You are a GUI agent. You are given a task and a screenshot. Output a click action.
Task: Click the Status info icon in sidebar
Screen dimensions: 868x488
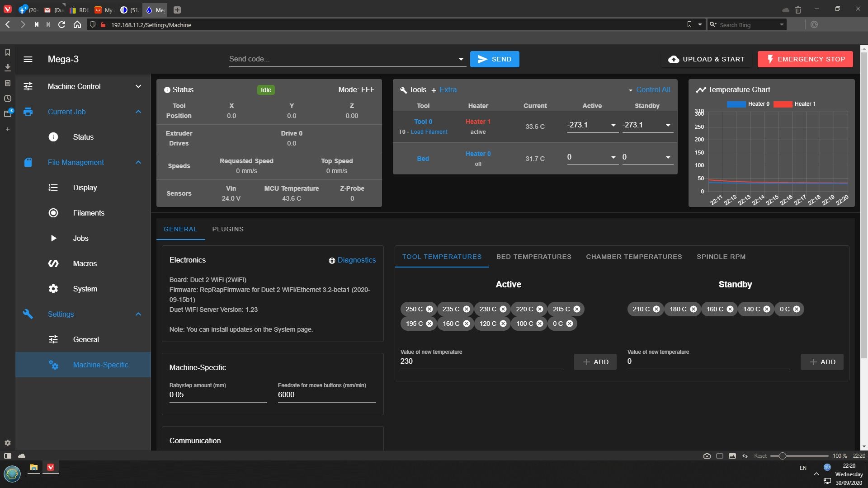[53, 137]
